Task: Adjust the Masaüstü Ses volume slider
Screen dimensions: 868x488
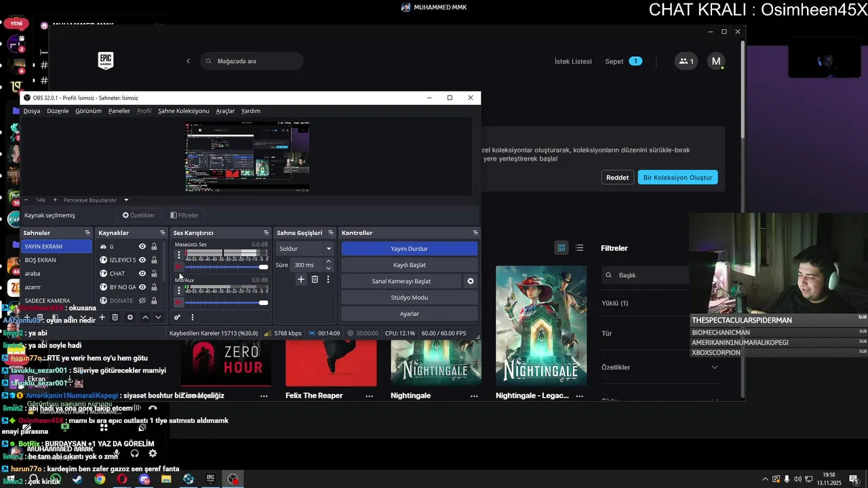Action: pyautogui.click(x=227, y=267)
